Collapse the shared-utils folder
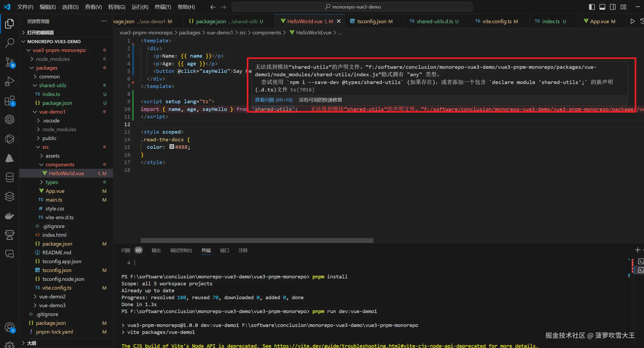Screen dimensions: 644x348 click(x=52, y=85)
